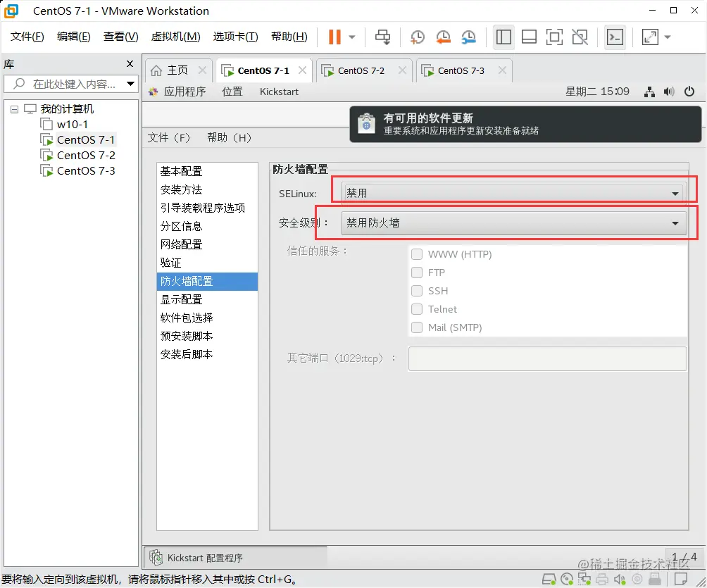Click the CentOS power button icon
The height and width of the screenshot is (588, 707).
coord(689,92)
